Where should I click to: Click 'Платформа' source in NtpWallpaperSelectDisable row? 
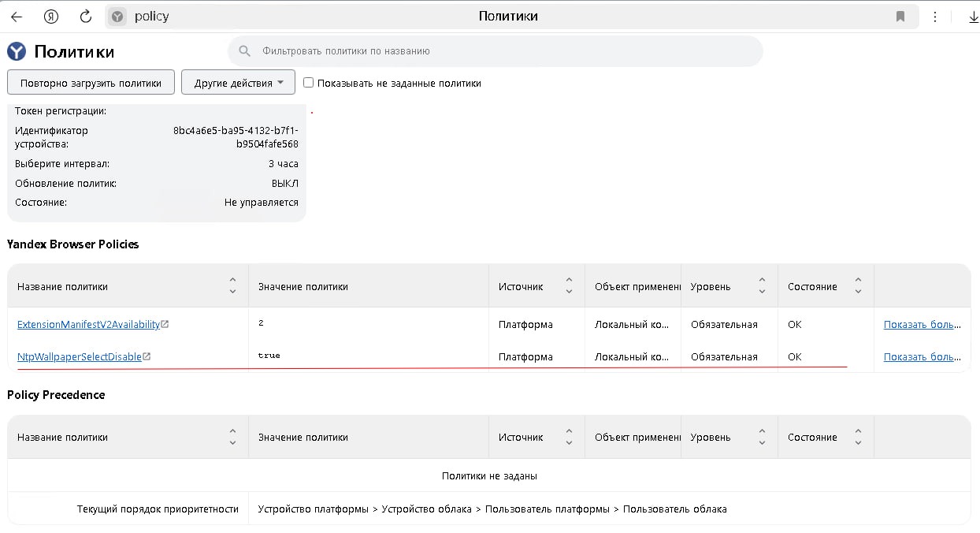point(525,356)
